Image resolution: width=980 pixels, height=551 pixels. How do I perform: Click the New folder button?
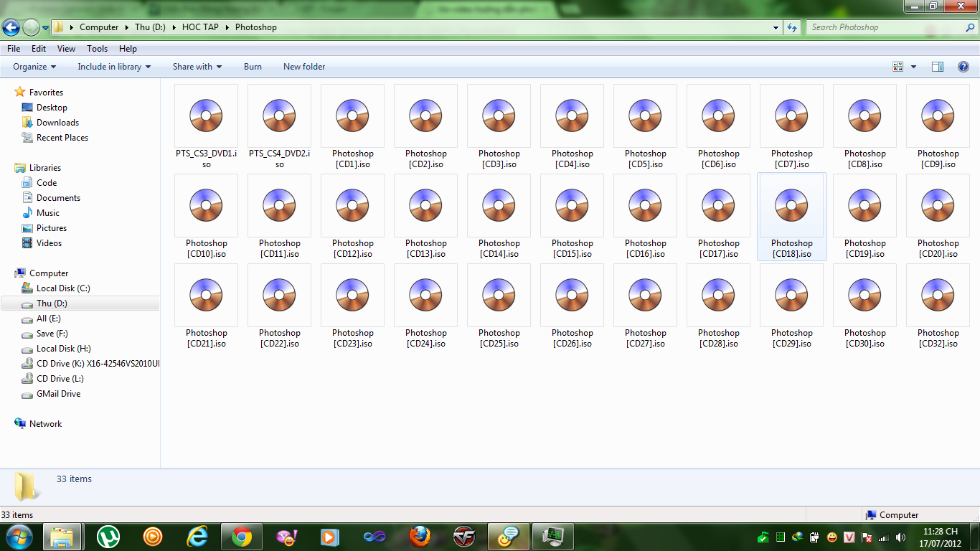(x=304, y=67)
